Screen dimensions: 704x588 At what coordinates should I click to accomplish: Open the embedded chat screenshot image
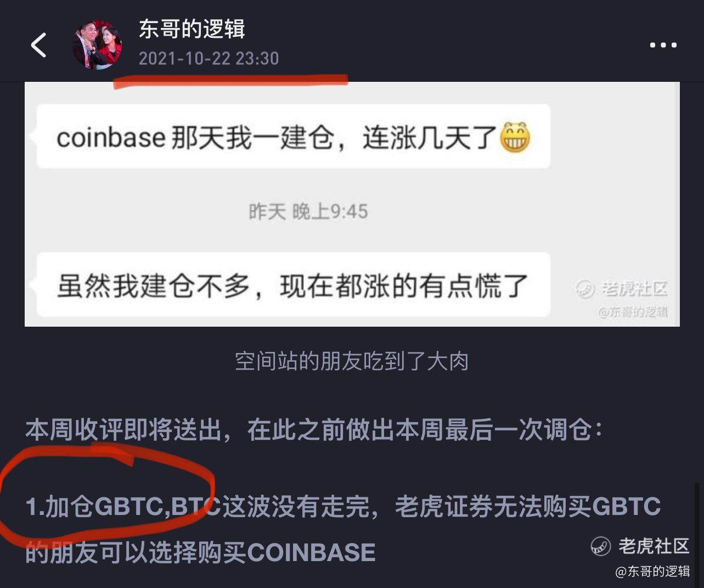[352, 204]
